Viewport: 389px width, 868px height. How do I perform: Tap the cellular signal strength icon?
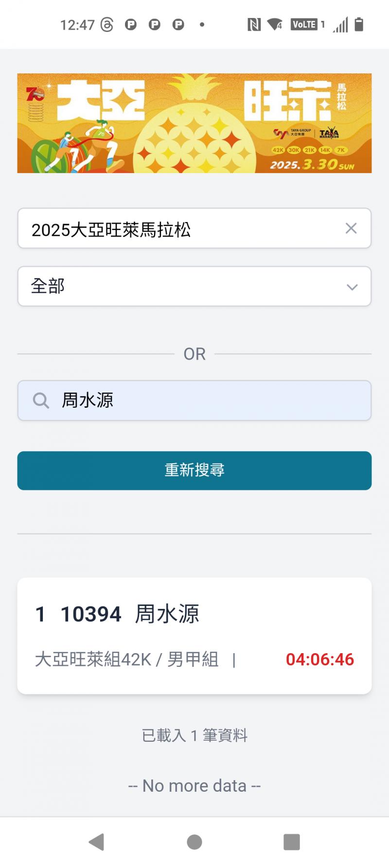click(340, 24)
